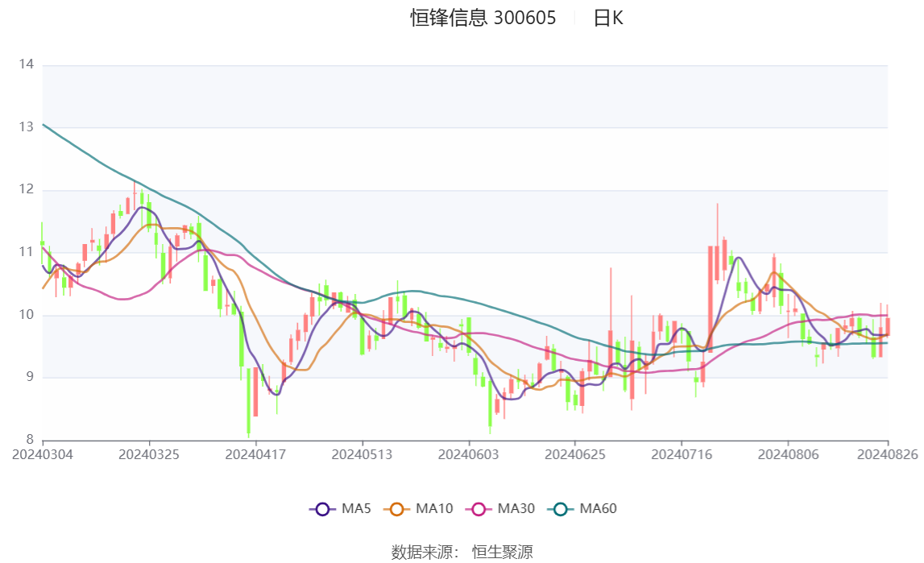Viewport: 924px width, 563px height.
Task: Toggle the MA10 legend series
Action: click(x=418, y=509)
